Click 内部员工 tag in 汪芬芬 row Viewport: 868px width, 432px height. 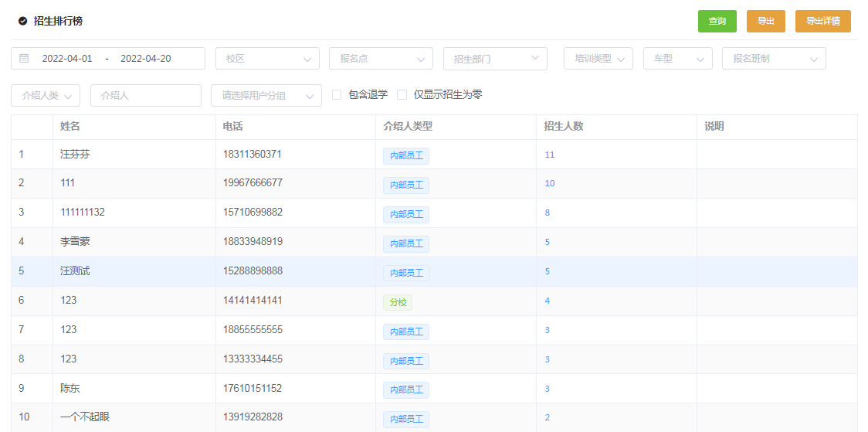click(x=406, y=156)
